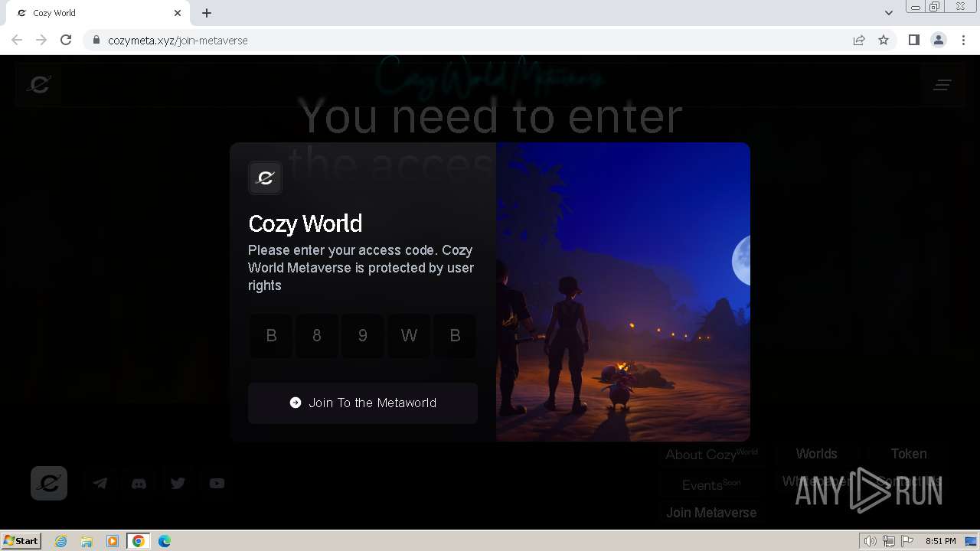
Task: Launch Internet Explorer from the taskbar
Action: point(60,541)
